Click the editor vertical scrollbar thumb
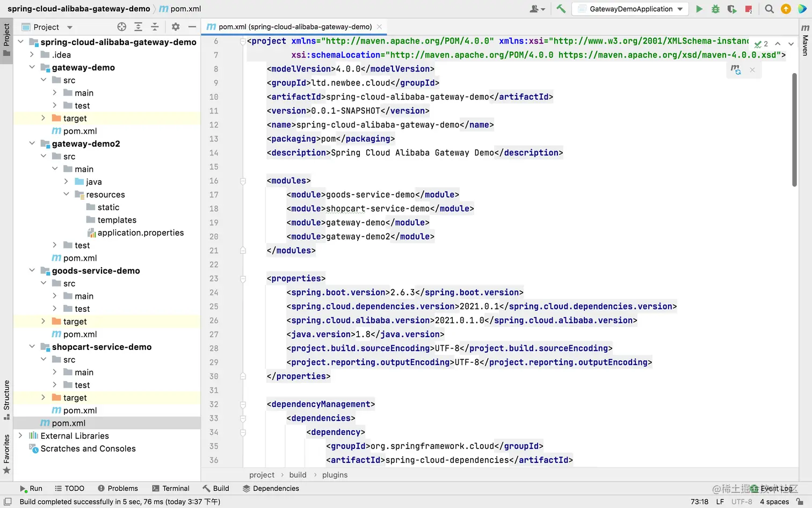 pos(794,130)
